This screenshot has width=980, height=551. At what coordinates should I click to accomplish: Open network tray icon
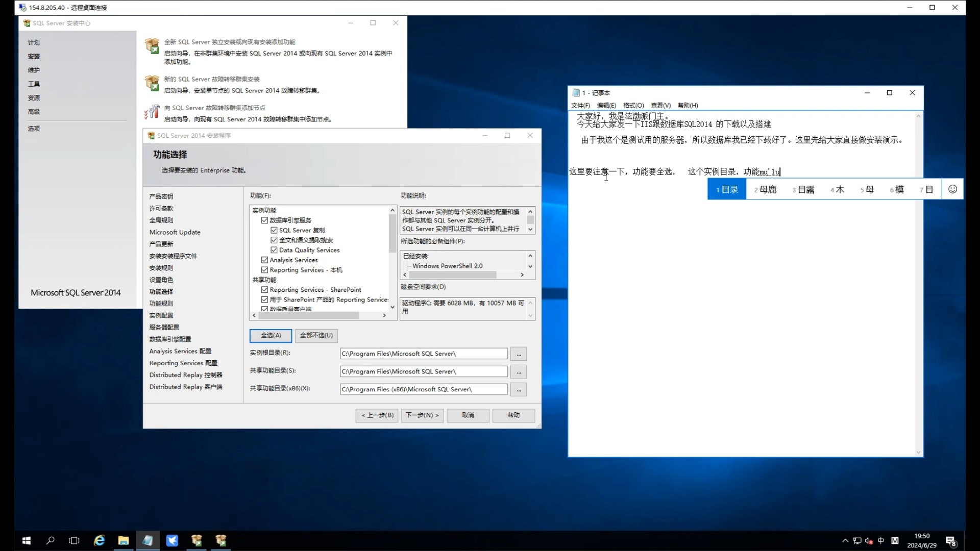point(857,541)
